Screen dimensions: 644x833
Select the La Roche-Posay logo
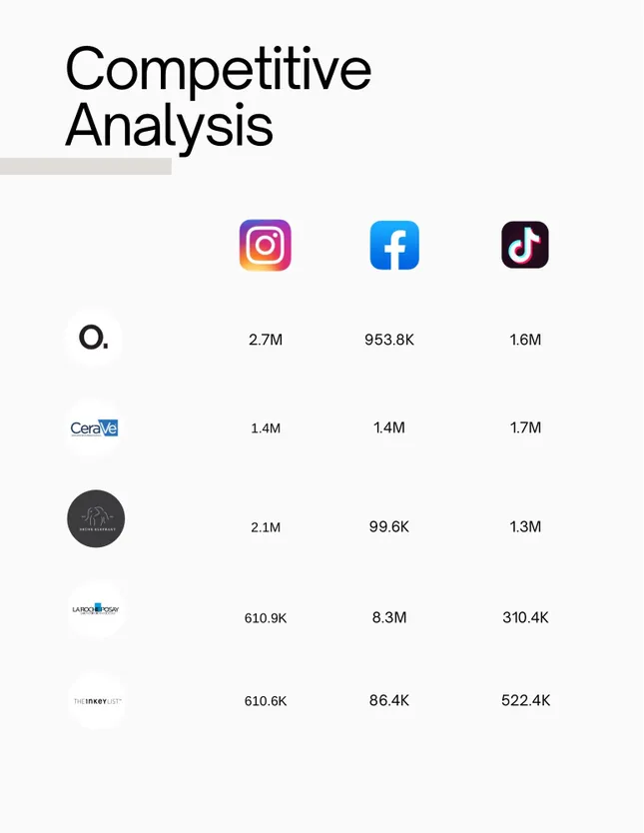coord(96,609)
